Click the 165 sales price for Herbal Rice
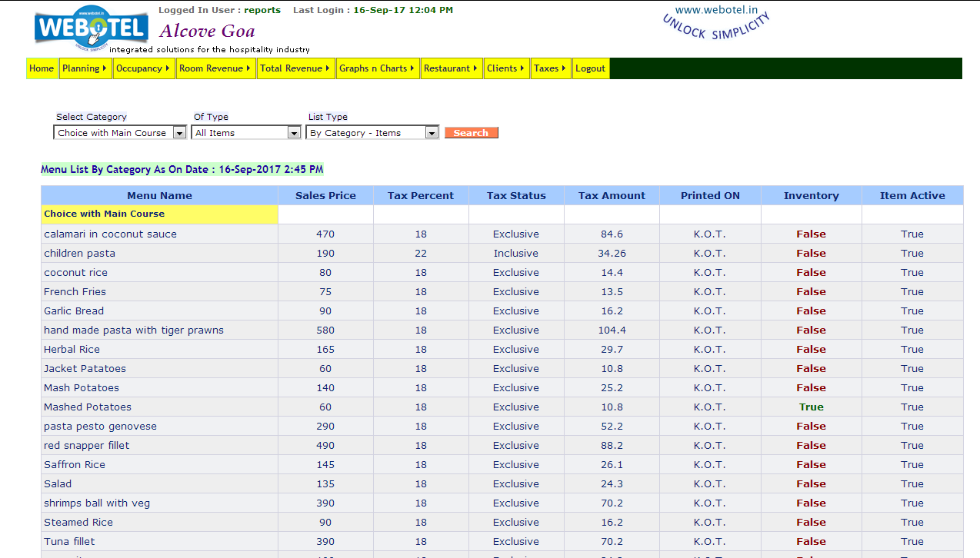Screen dimensions: 980x558 point(325,350)
